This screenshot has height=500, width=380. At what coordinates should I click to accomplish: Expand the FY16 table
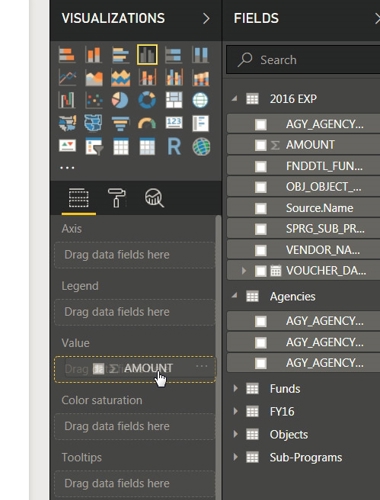coord(235,411)
